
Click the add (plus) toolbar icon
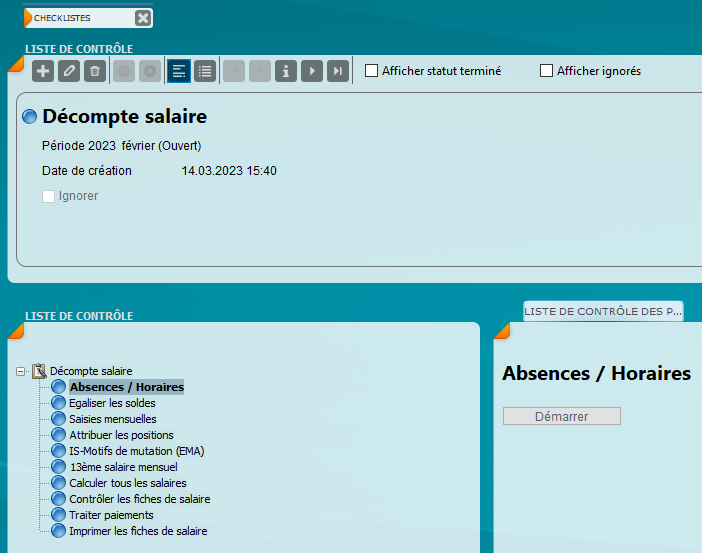[43, 71]
